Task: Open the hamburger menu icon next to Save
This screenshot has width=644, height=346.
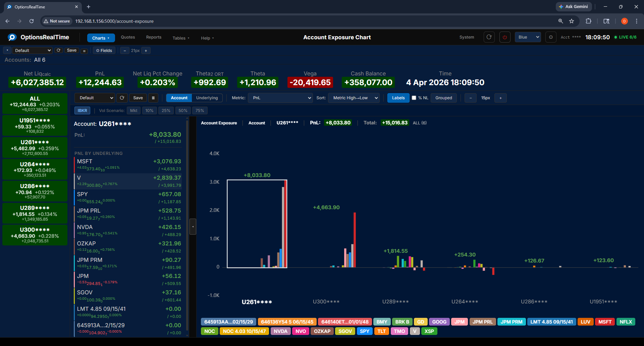Action: point(84,50)
